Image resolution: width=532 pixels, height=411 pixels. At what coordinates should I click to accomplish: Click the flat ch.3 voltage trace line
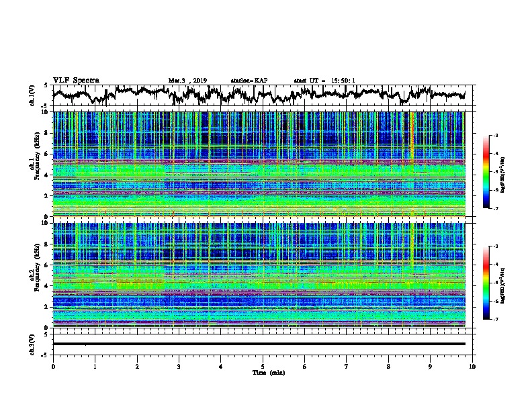point(259,344)
